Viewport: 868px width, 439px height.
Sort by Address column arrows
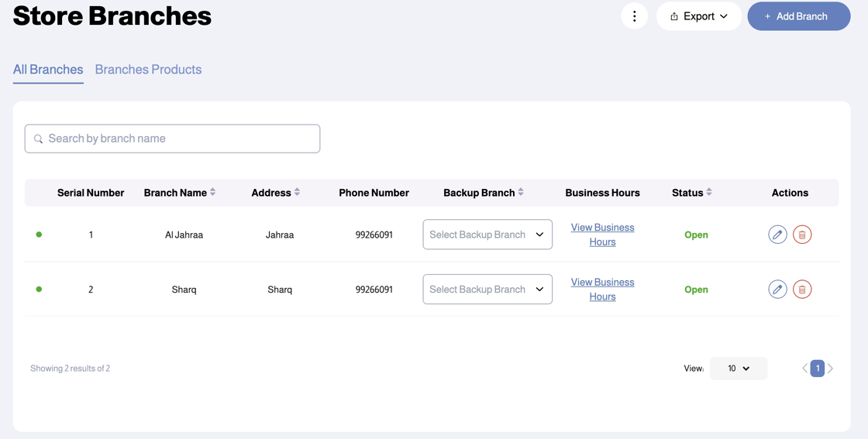297,192
